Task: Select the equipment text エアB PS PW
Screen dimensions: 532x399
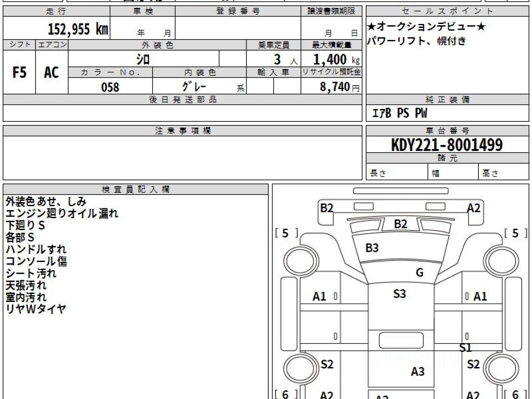Action: coord(399,113)
